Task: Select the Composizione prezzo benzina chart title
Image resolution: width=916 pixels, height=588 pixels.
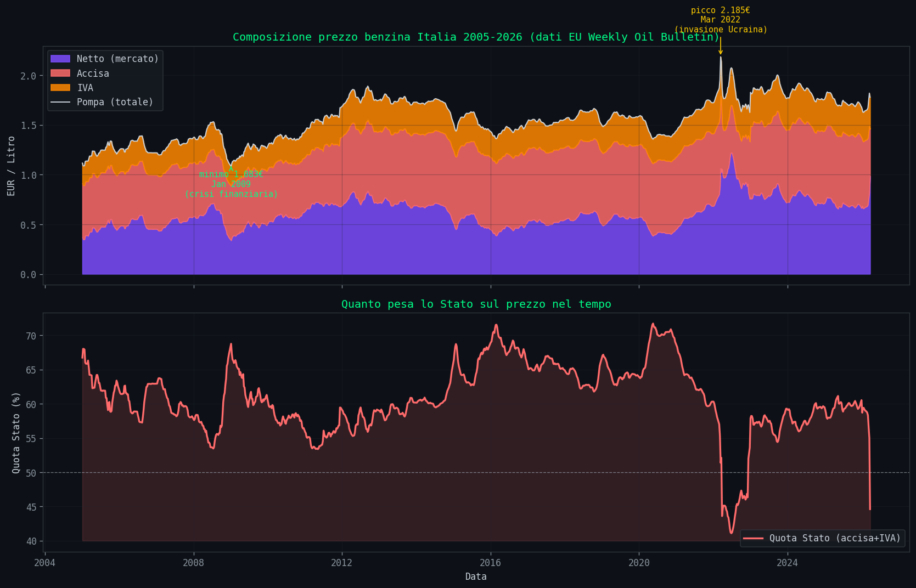Action: click(x=475, y=37)
